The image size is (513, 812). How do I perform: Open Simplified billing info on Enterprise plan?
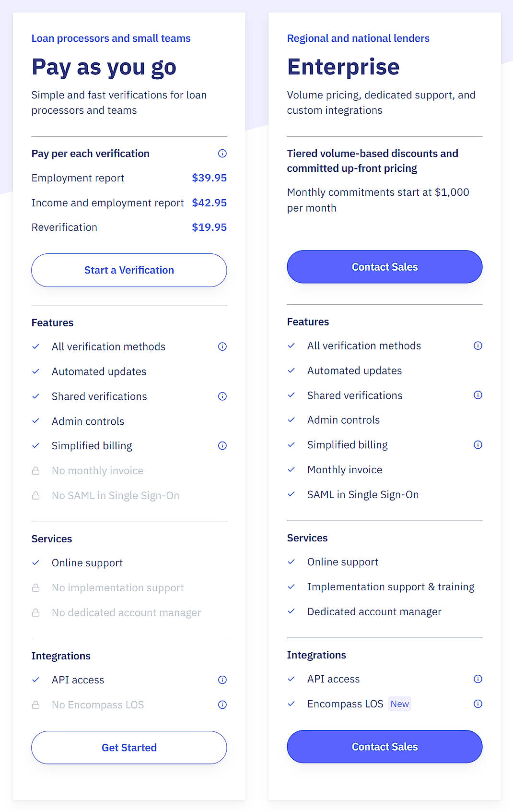478,444
